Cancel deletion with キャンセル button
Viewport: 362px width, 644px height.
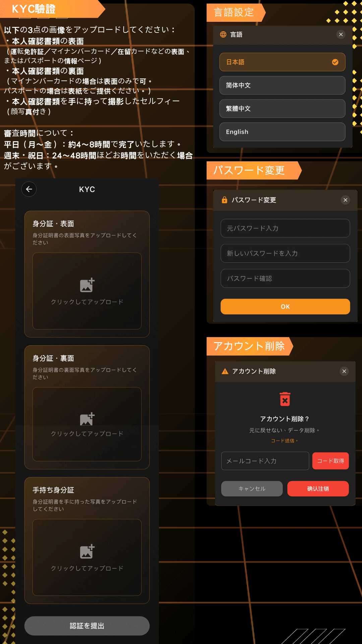tap(252, 489)
